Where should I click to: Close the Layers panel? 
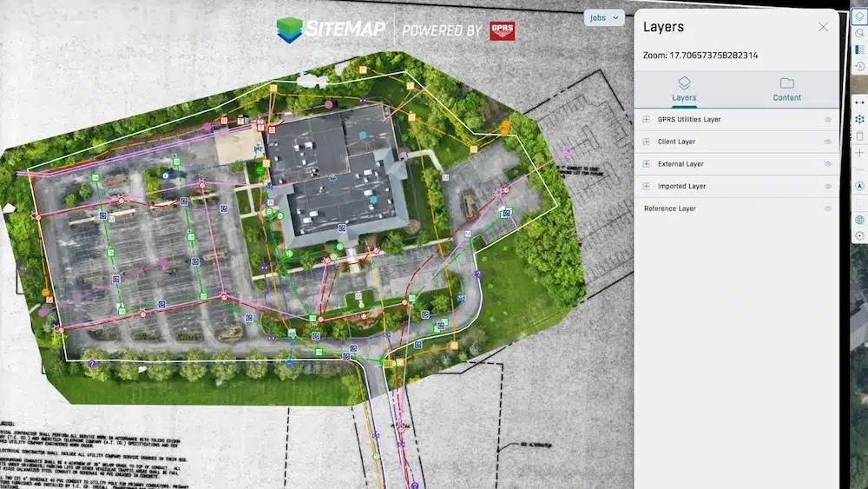pyautogui.click(x=823, y=27)
